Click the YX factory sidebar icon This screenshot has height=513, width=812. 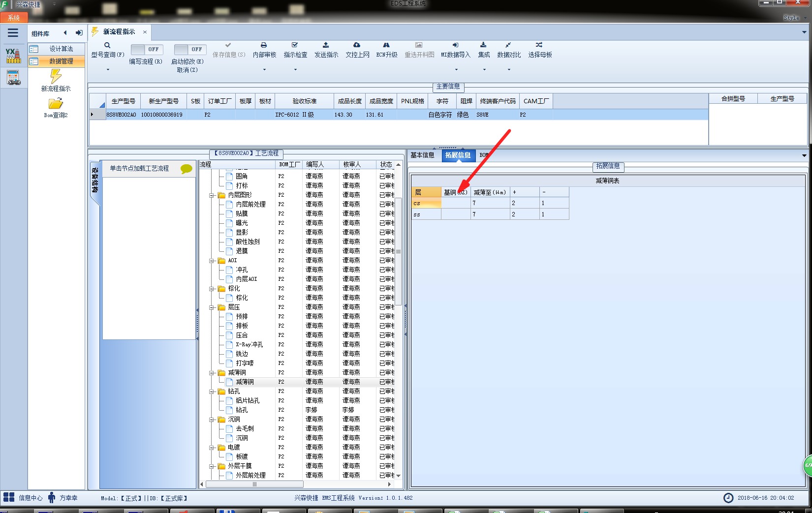(x=13, y=55)
